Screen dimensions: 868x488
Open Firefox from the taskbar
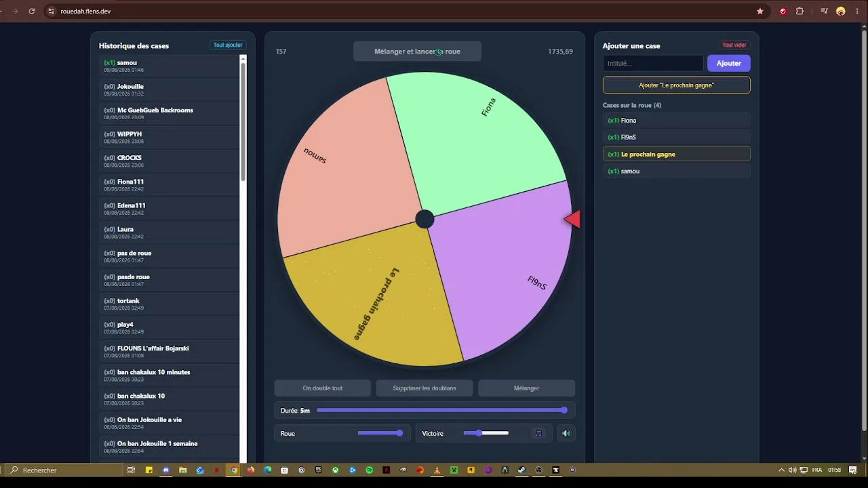[251, 470]
